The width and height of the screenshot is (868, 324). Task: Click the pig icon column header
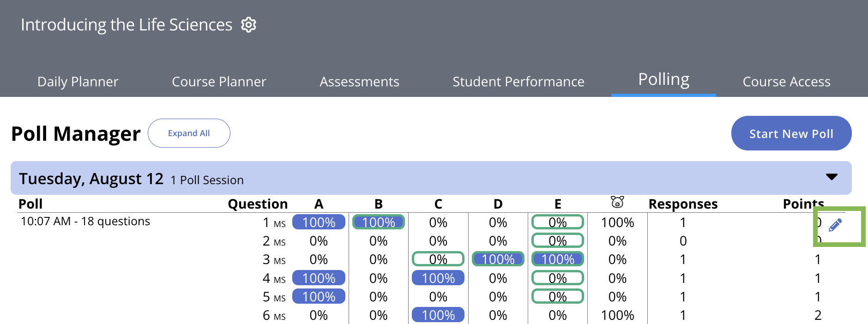click(617, 203)
